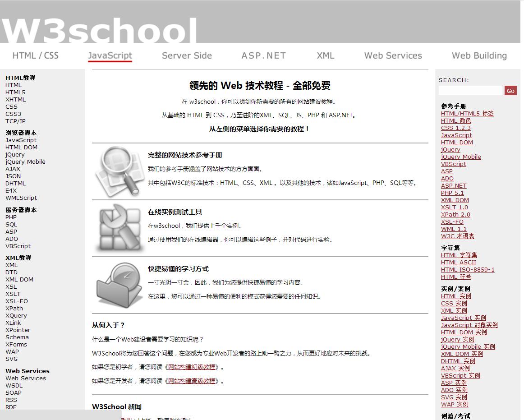
Task: Click inside the SEARCH input box
Action: [x=470, y=90]
